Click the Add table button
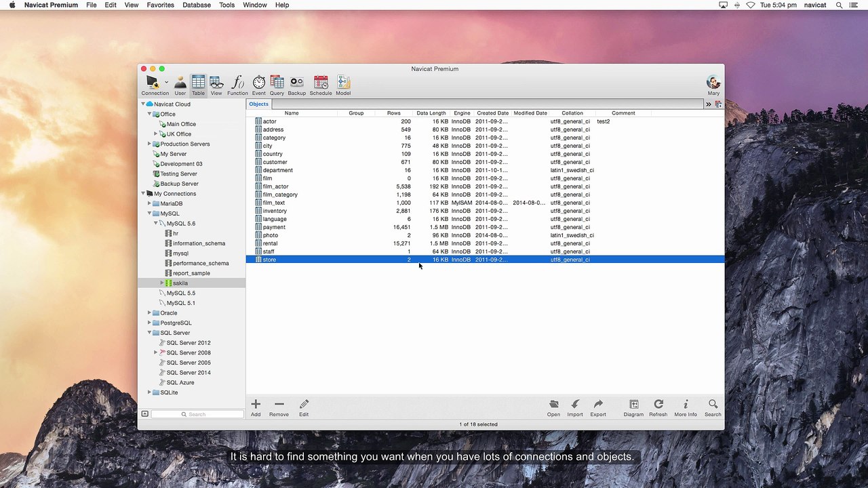Image resolution: width=868 pixels, height=488 pixels. (256, 407)
